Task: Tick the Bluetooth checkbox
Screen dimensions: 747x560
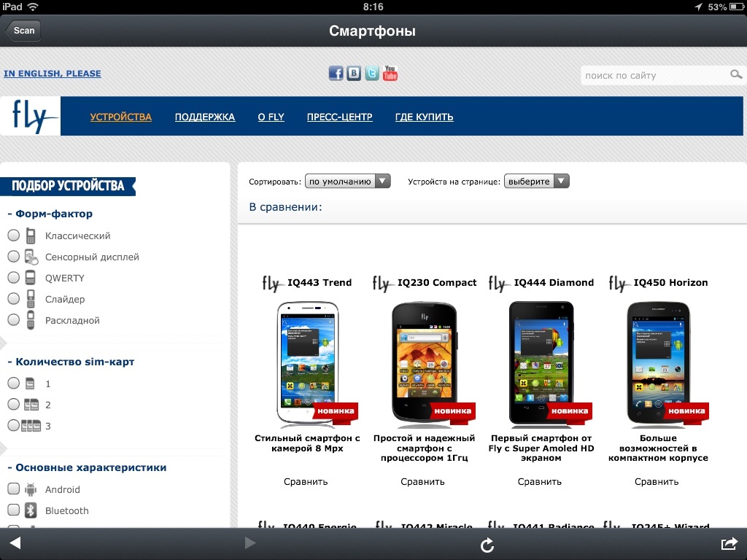Action: tap(14, 510)
